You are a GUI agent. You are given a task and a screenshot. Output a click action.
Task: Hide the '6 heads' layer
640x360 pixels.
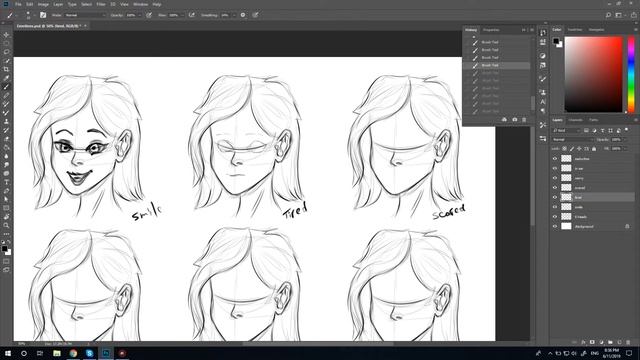click(555, 217)
